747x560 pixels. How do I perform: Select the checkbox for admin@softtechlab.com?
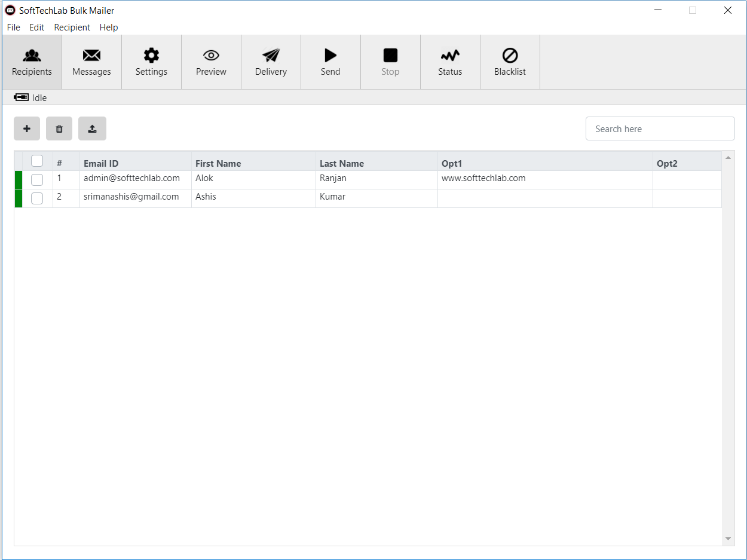tap(37, 179)
